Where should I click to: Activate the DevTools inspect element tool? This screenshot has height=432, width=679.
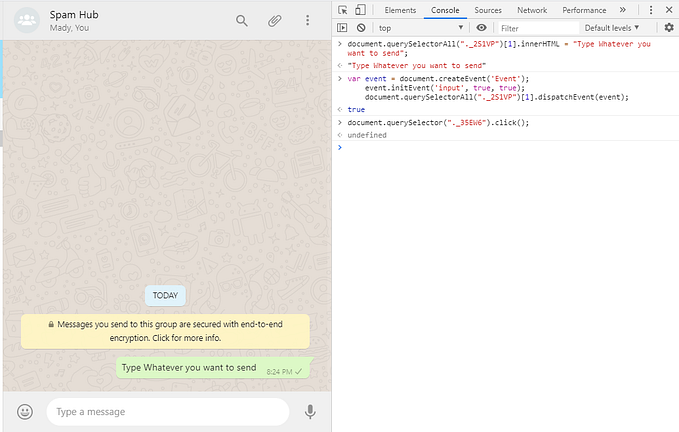click(x=343, y=10)
